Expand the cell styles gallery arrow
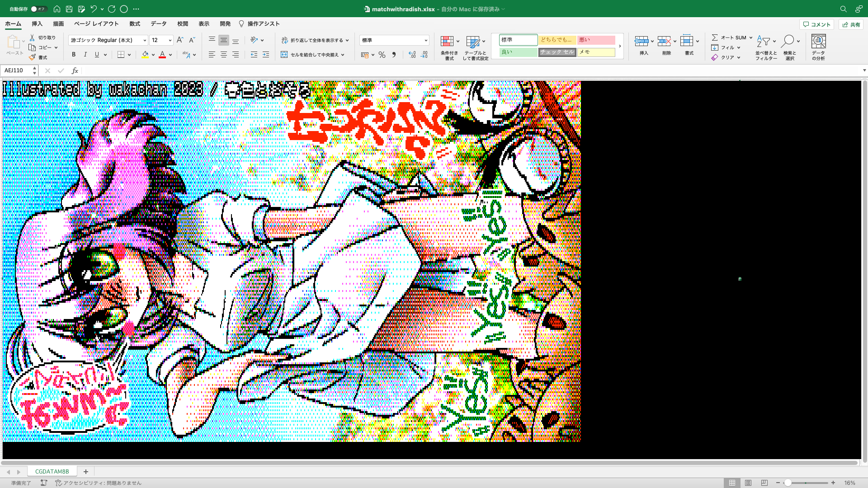Screen dimensions: 868x488 tap(620, 46)
